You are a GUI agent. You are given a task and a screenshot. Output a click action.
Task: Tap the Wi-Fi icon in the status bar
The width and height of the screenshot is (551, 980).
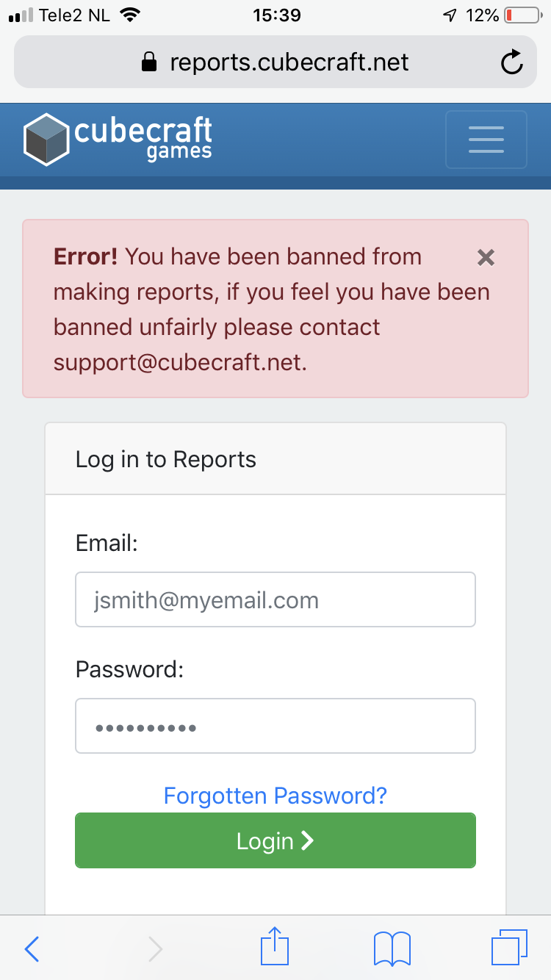pyautogui.click(x=130, y=15)
